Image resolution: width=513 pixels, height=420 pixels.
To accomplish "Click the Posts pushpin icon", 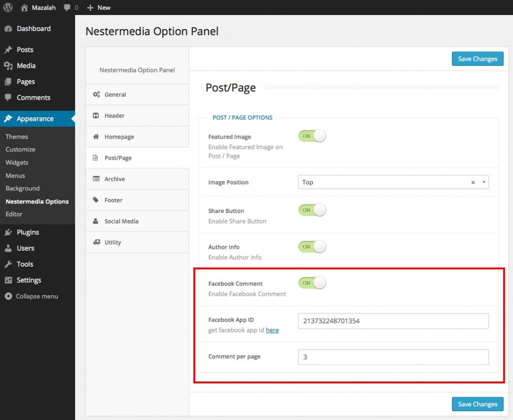I will (x=8, y=50).
